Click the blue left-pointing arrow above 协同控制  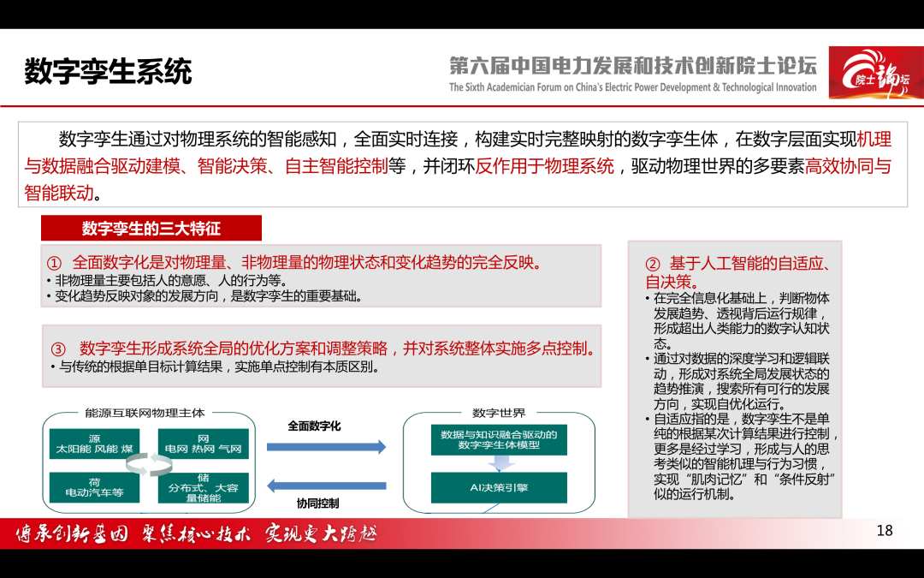click(x=327, y=486)
